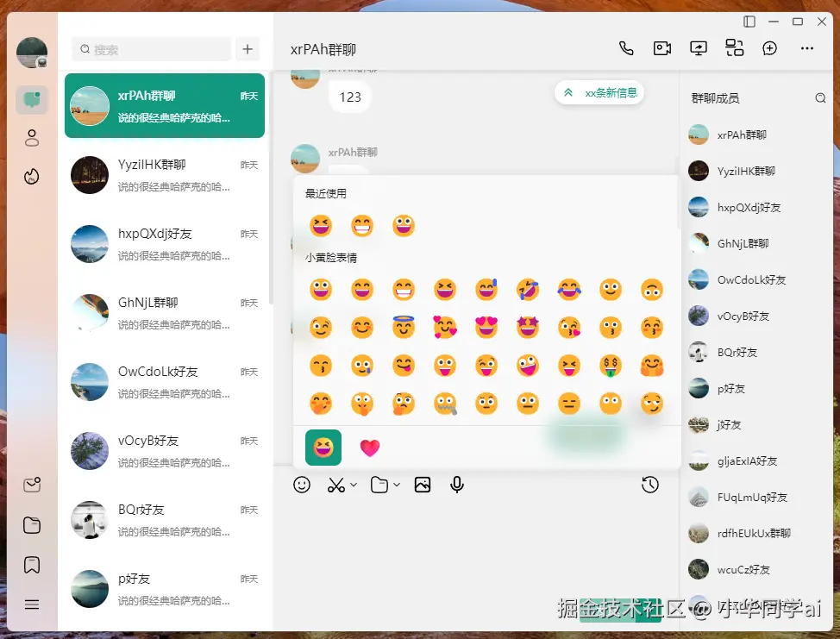Screen dimensions: 840x639
Task: Start a voice call in xrPAh群聊
Action: pyautogui.click(x=626, y=49)
